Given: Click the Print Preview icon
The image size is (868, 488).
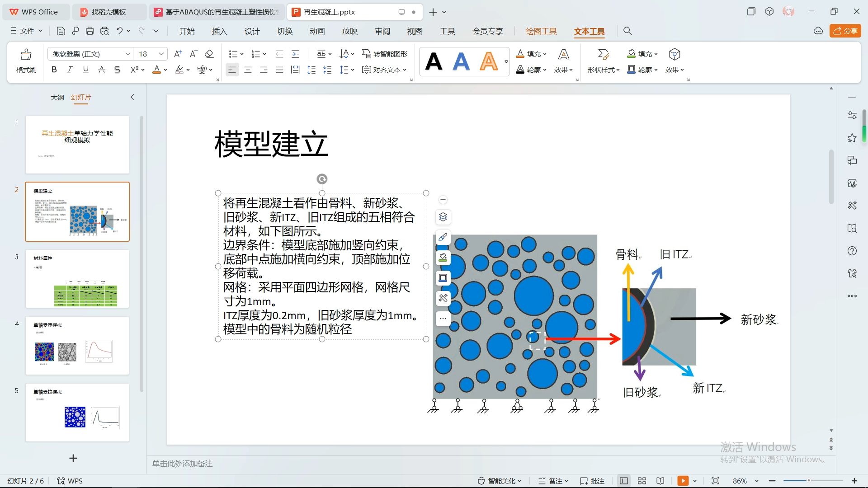Looking at the screenshot, I should click(104, 31).
